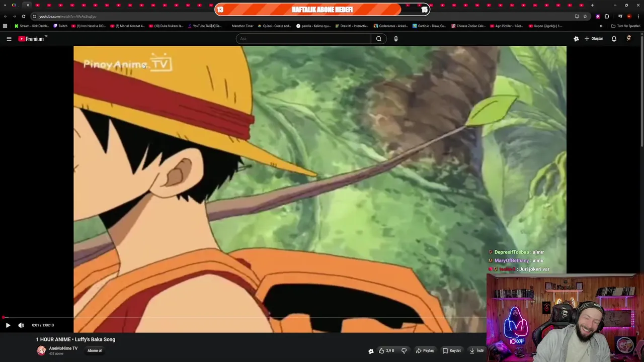This screenshot has height=362, width=644.
Task: Open the Aşırı Pintiler bookmark
Action: point(507,26)
